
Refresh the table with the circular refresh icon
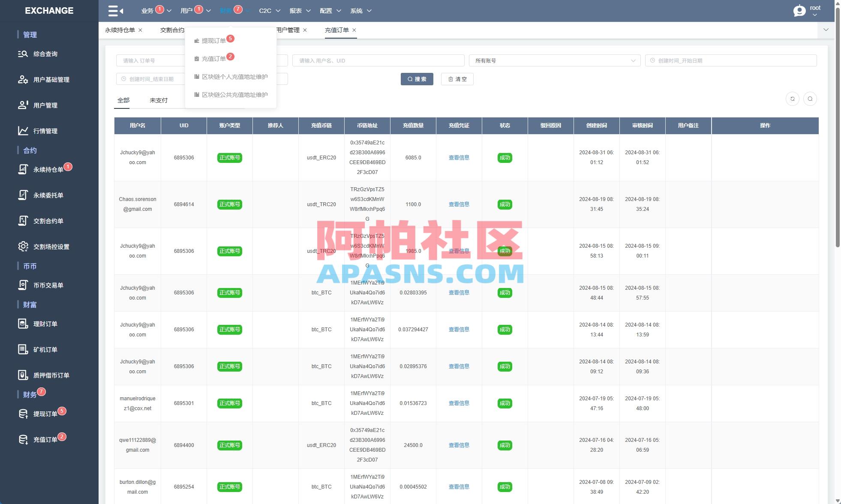(x=792, y=99)
